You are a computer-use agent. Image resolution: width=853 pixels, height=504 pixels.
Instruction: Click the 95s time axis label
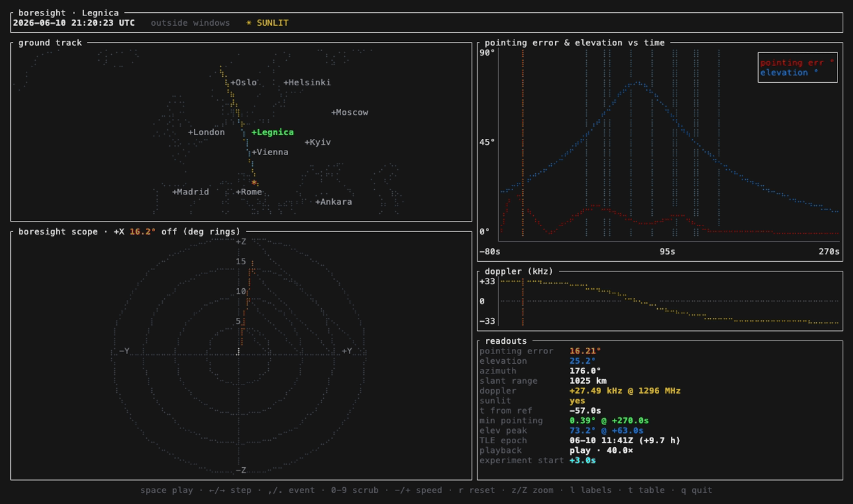[x=668, y=251]
